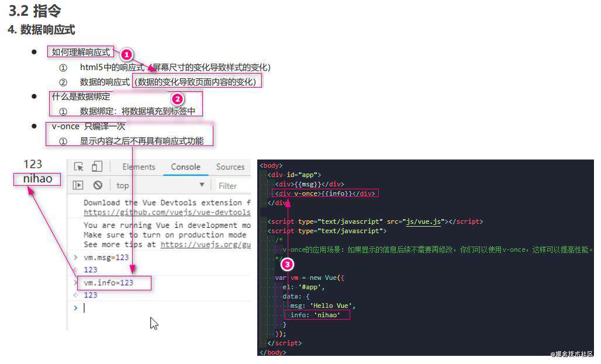This screenshot has height=364, width=601.
Task: Click the console line vm.info=123
Action: (109, 283)
